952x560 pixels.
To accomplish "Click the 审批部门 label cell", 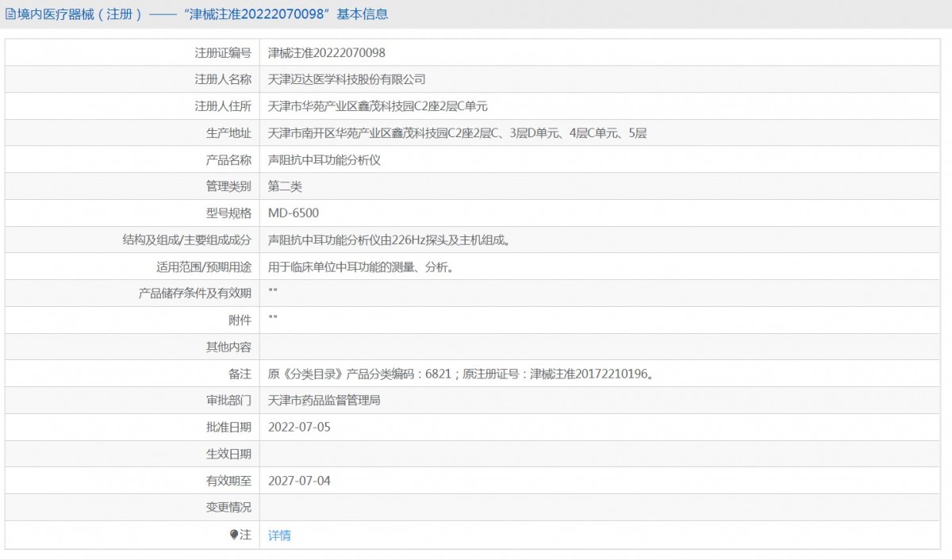I will pyautogui.click(x=132, y=401).
